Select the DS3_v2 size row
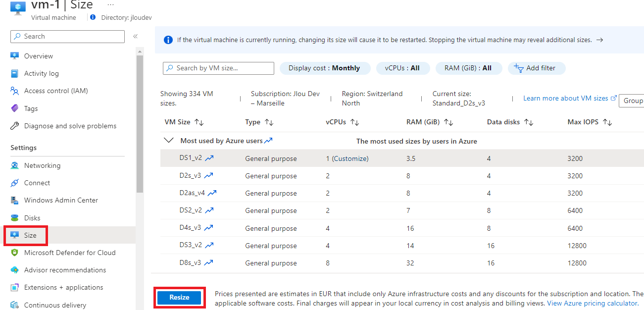 [x=402, y=245]
